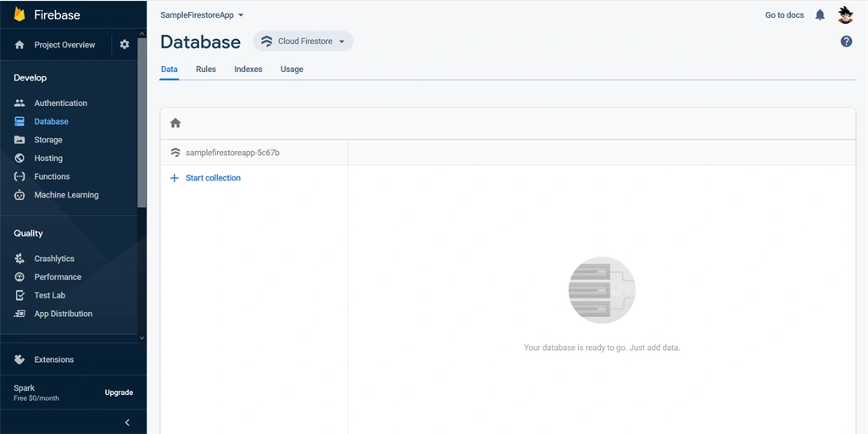The width and height of the screenshot is (868, 434).
Task: Click the Database icon in sidebar
Action: tap(19, 121)
